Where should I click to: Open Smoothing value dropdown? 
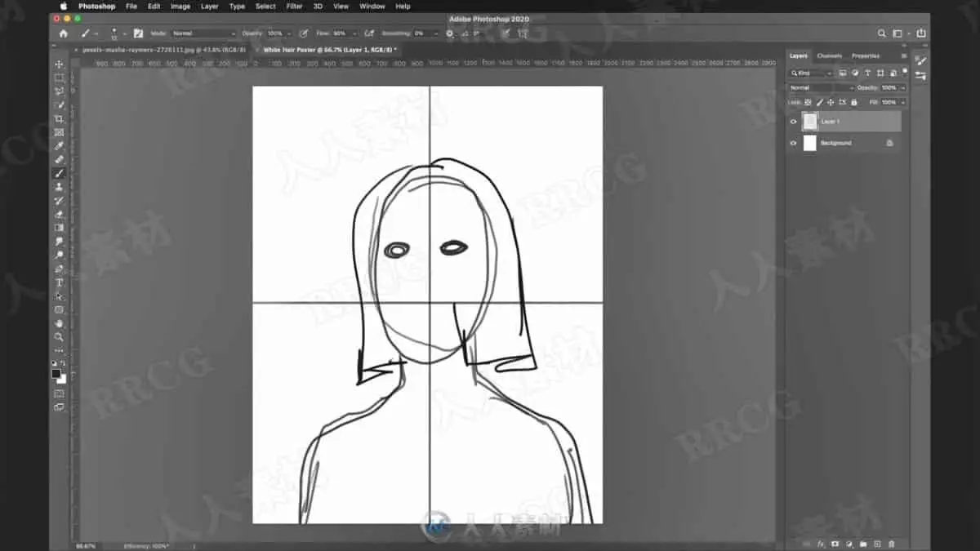pyautogui.click(x=436, y=33)
